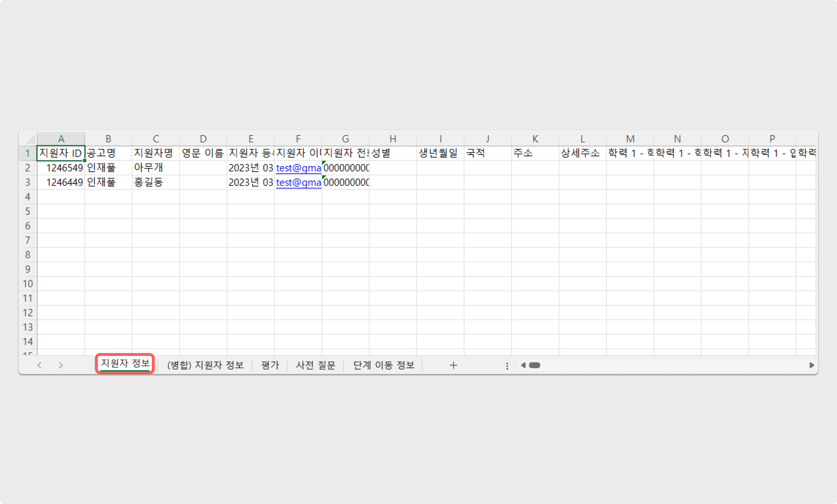The height and width of the screenshot is (504, 837).
Task: Select column header F
Action: (298, 139)
